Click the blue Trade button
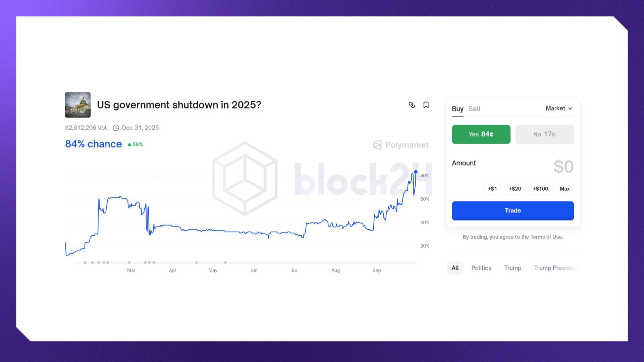The height and width of the screenshot is (362, 644). pyautogui.click(x=513, y=210)
